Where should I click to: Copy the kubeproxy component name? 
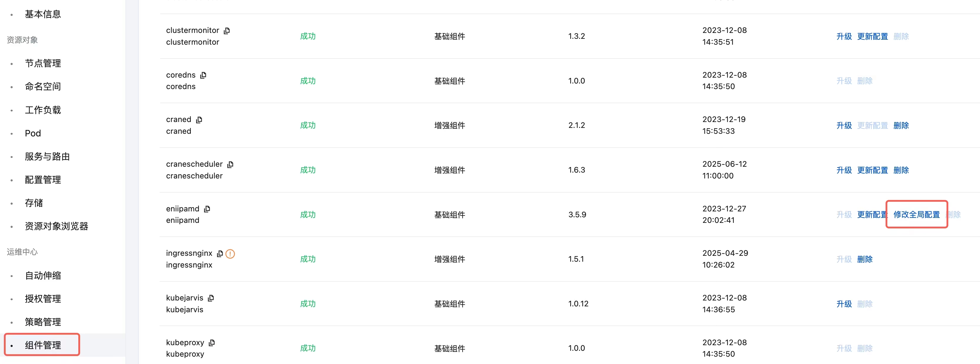[x=212, y=343]
